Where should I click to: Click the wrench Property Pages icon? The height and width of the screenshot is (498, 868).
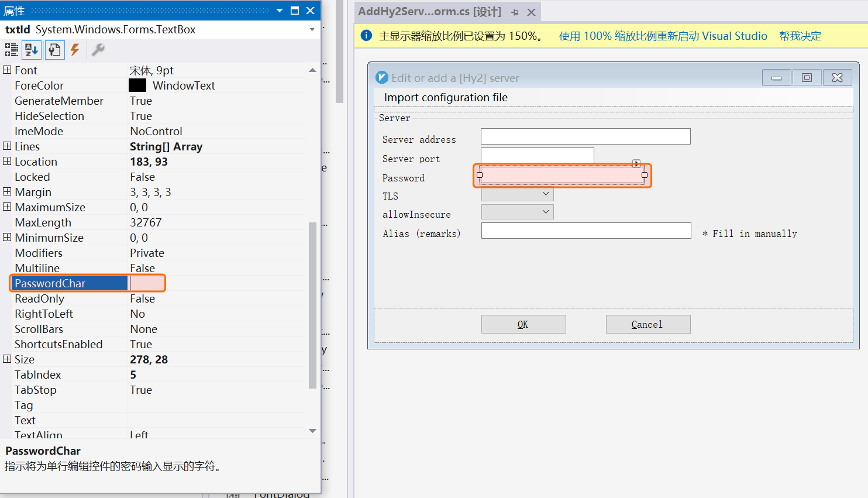(x=98, y=50)
